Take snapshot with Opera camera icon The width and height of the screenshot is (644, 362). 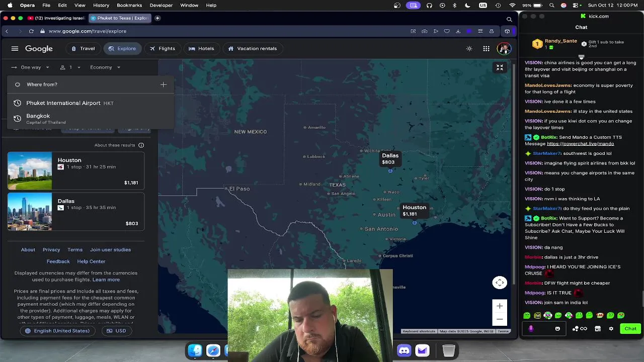[x=425, y=31]
